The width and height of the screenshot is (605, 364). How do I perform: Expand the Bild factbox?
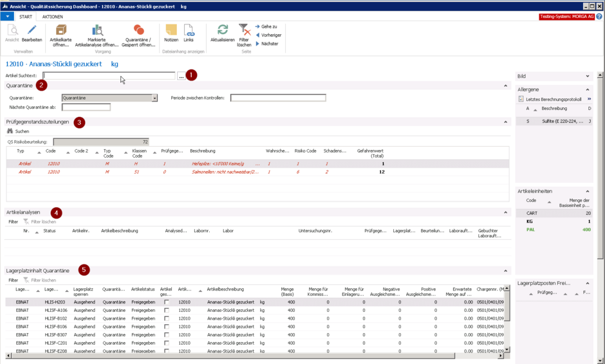coord(588,76)
